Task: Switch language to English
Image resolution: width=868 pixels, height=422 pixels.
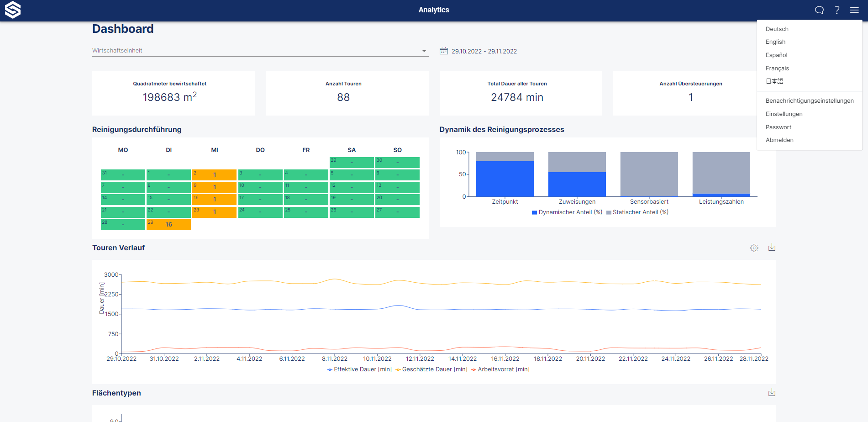Action: tap(775, 42)
